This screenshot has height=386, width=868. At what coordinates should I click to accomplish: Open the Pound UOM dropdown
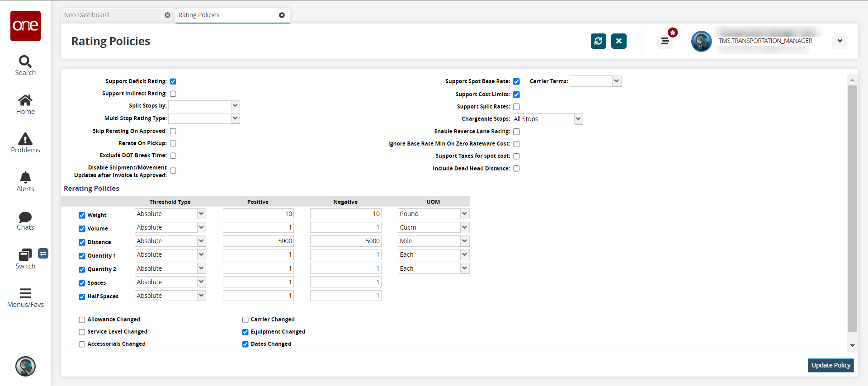465,214
